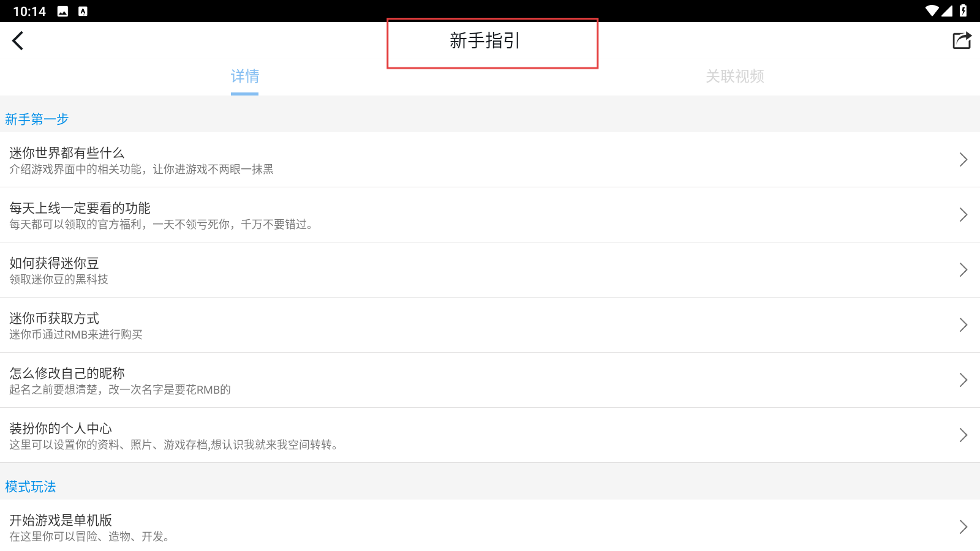
Task: Tap the Wi-Fi status icon
Action: (x=932, y=11)
